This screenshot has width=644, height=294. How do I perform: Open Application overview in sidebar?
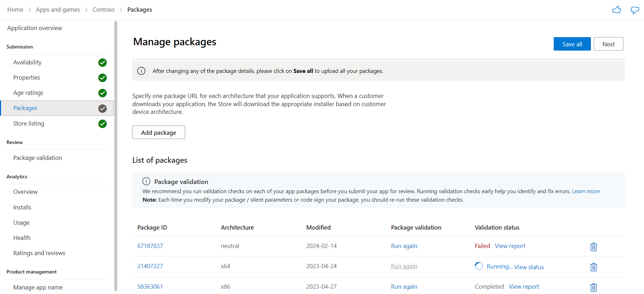[35, 28]
